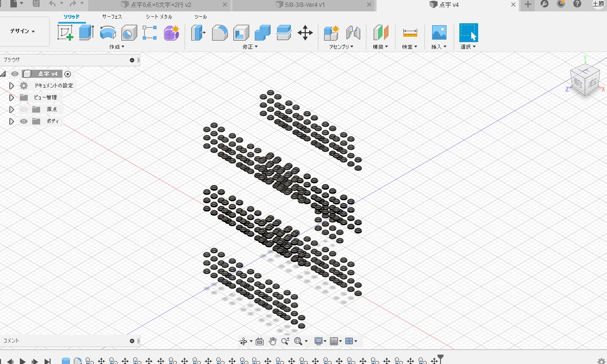Click the Grid and Snaps icon

click(x=334, y=341)
